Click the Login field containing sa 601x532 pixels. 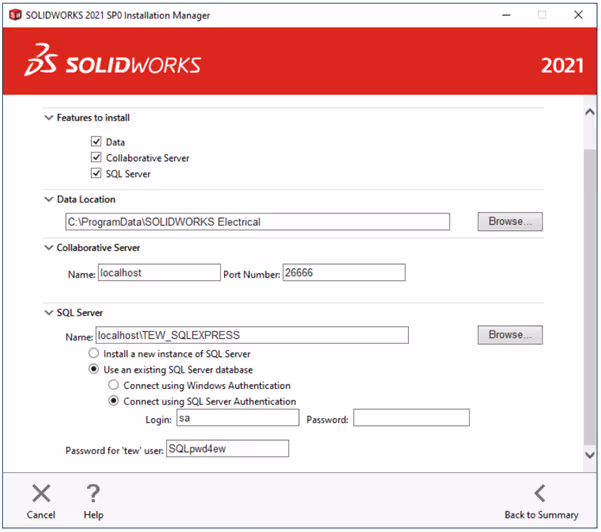(x=238, y=418)
